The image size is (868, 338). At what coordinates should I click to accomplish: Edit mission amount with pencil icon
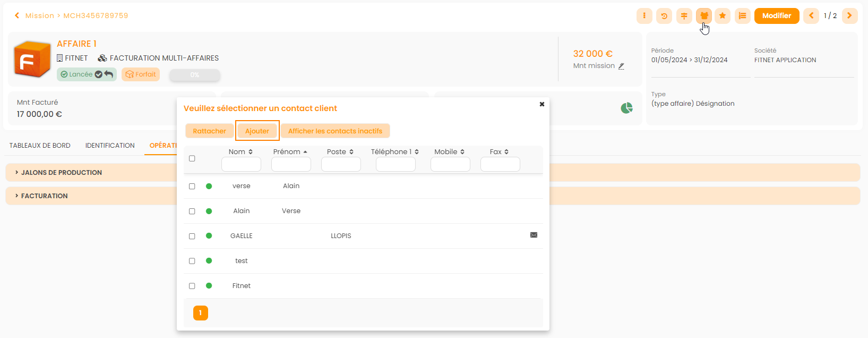[x=621, y=66]
